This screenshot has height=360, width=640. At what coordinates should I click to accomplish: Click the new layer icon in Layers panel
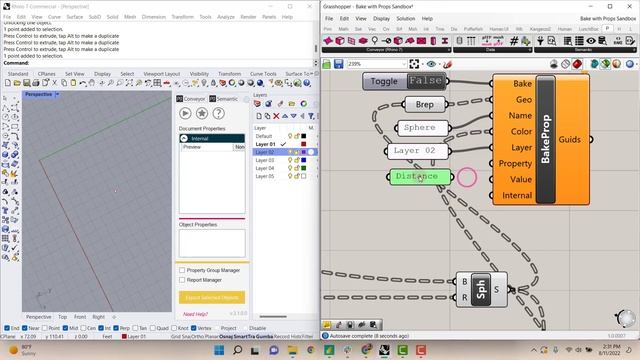click(259, 116)
